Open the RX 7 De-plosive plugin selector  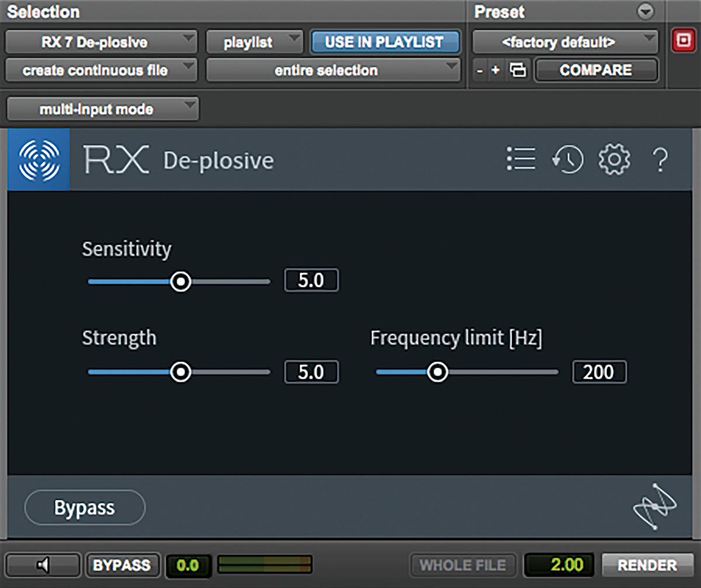pos(101,42)
